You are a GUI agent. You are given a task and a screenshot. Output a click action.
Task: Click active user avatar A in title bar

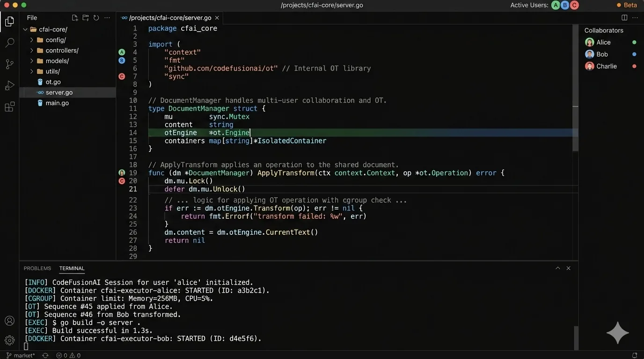pyautogui.click(x=556, y=5)
